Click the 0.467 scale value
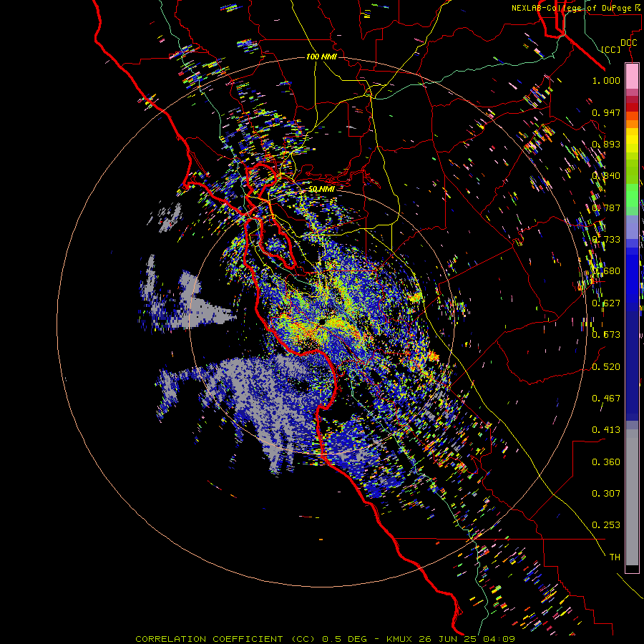 coord(606,398)
